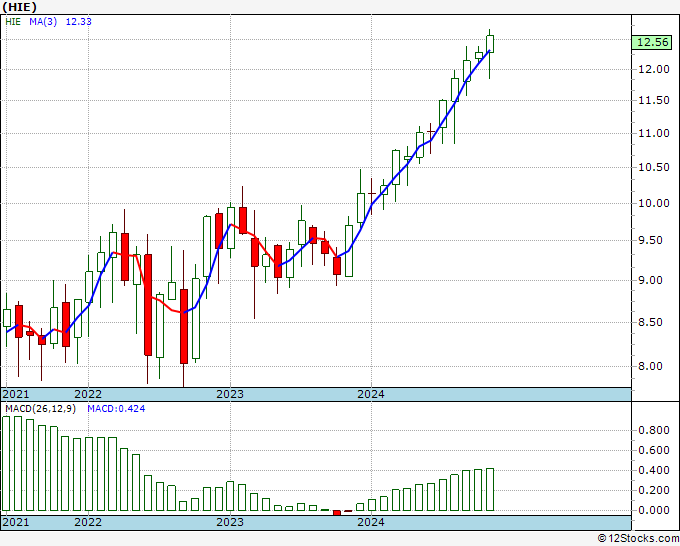Click the MACD(26,12,9) indicator label
This screenshot has width=680, height=546.
(40, 409)
